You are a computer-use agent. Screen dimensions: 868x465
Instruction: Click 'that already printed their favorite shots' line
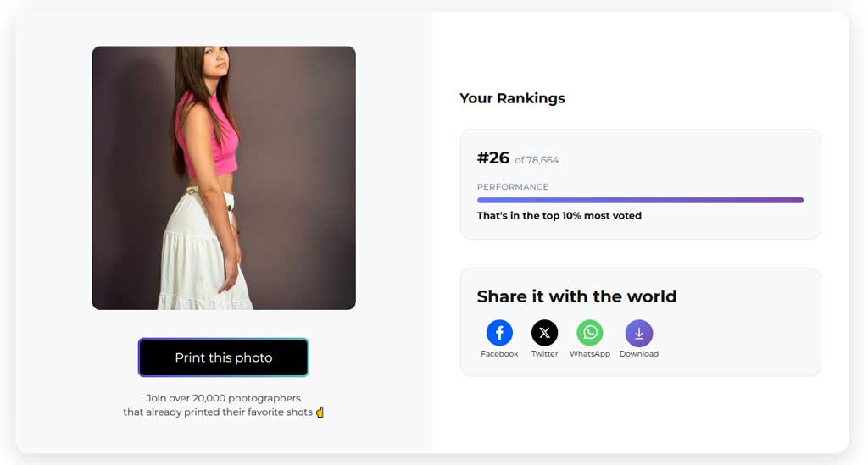[218, 412]
